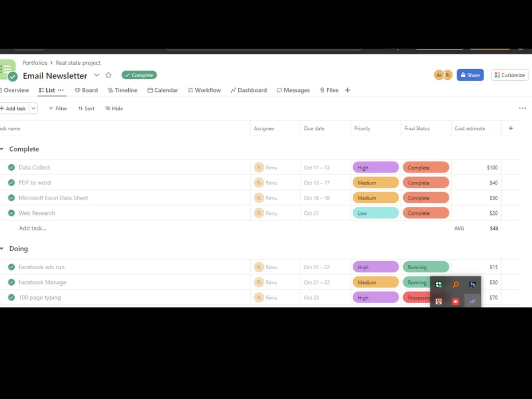Collapse the Doing section

pos(2,248)
